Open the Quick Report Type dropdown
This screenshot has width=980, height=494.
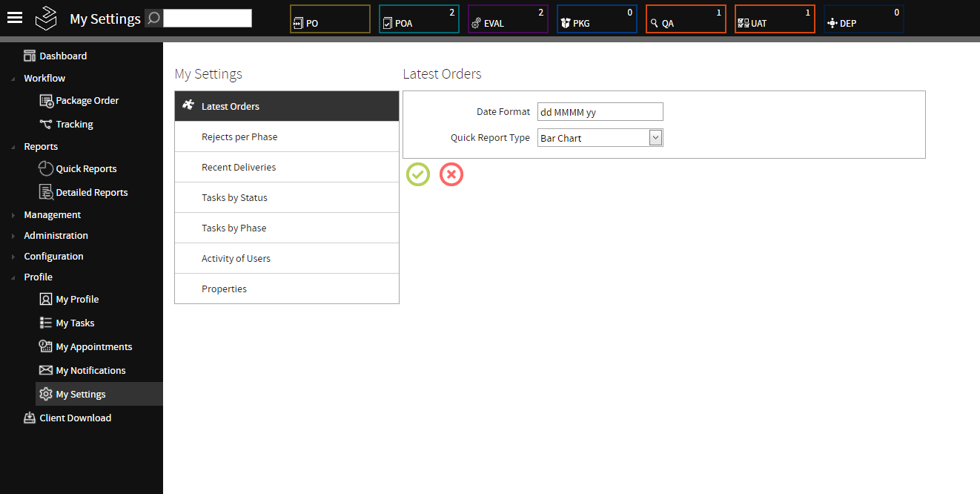(x=654, y=137)
